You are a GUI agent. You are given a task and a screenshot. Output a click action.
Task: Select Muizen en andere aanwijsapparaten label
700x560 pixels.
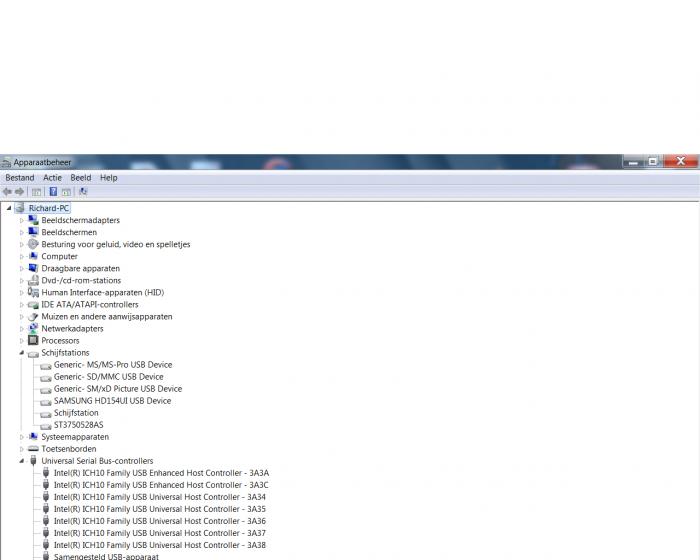pos(107,316)
